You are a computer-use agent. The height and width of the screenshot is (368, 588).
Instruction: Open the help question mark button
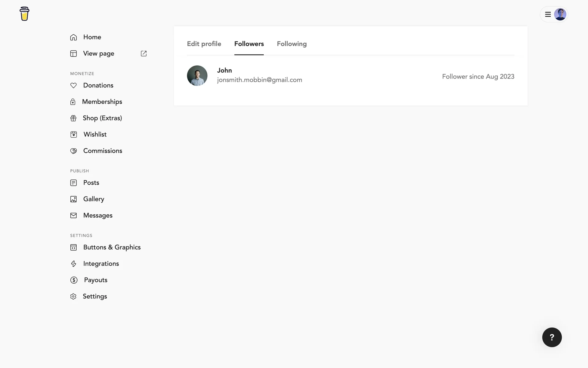[x=552, y=337]
